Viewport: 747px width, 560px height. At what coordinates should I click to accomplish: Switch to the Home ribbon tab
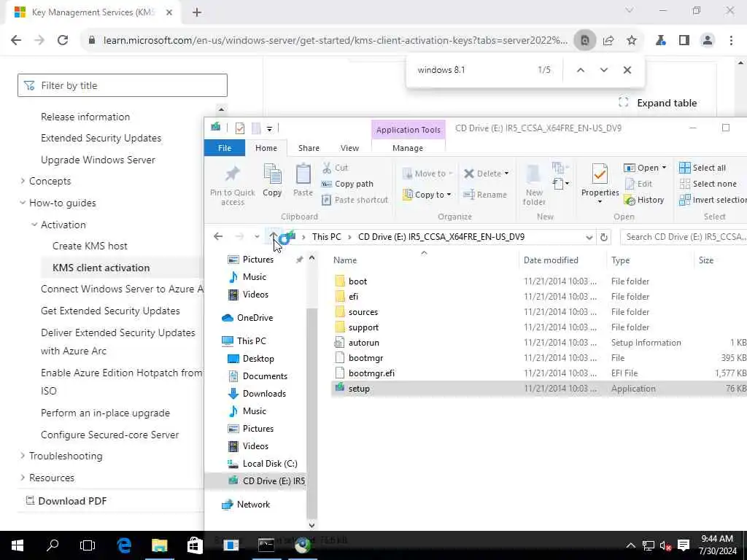[x=266, y=148]
